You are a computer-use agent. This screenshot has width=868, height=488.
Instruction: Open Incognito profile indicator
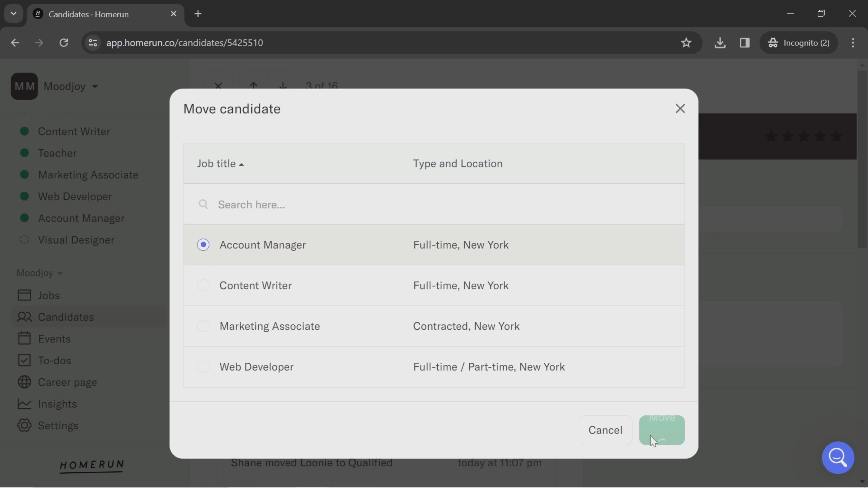coord(799,43)
